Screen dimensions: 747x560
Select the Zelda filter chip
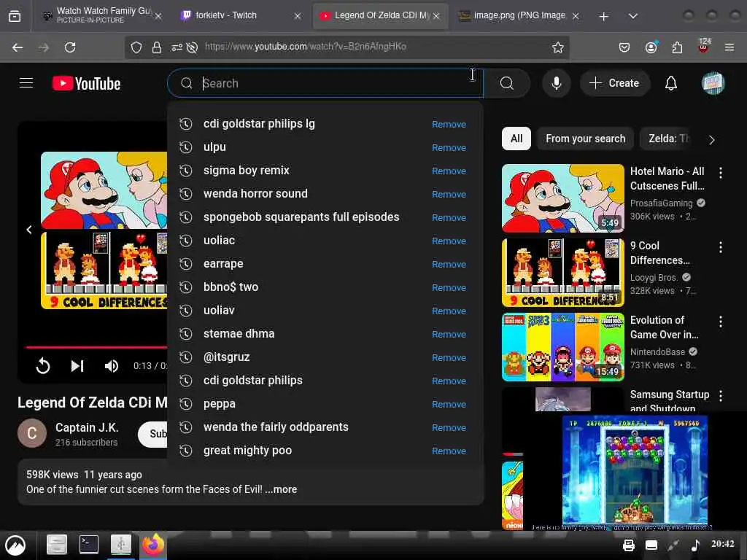pos(668,139)
